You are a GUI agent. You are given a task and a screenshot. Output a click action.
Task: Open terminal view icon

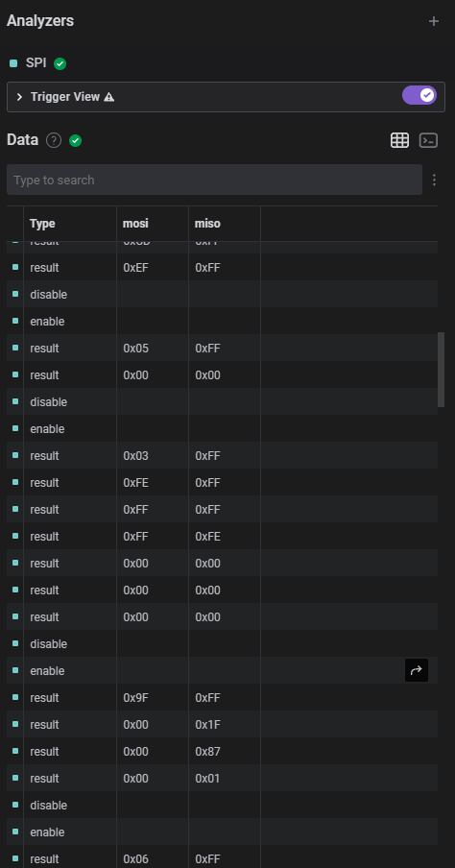tap(428, 140)
